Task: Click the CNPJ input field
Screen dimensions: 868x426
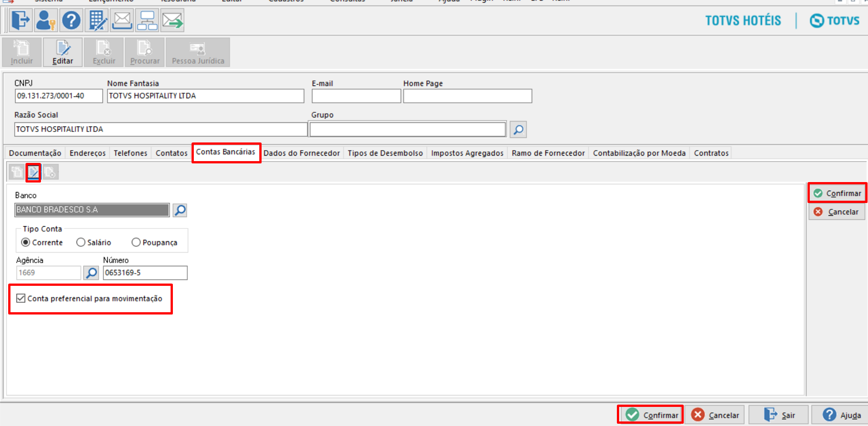Action: point(59,96)
